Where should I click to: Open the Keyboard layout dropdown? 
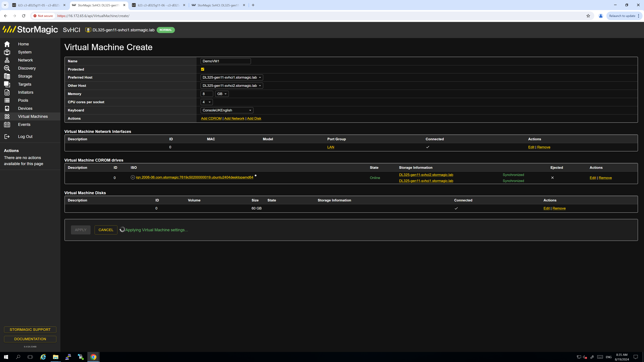(227, 110)
